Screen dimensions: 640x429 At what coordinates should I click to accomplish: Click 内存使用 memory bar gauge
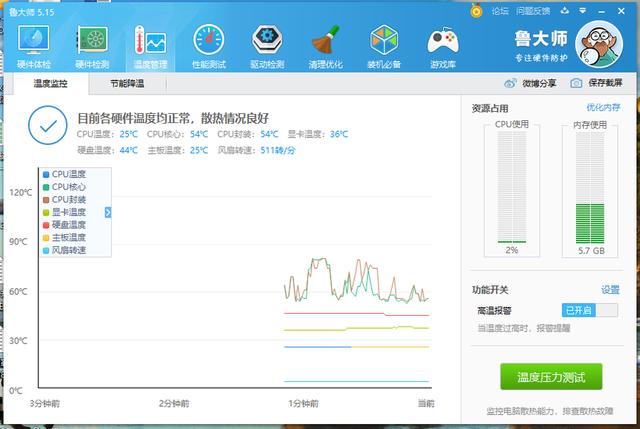pos(590,187)
